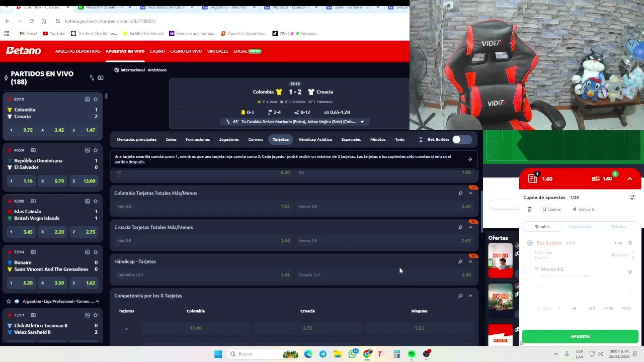
Task: Select handicap Colombia +3.5 at 1.44
Action: tap(203, 275)
